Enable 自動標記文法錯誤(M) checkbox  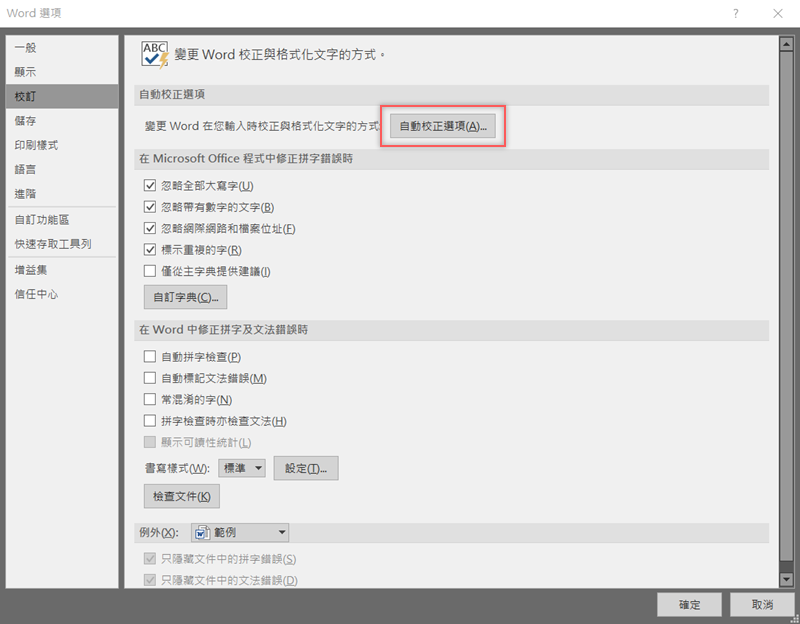coord(149,378)
